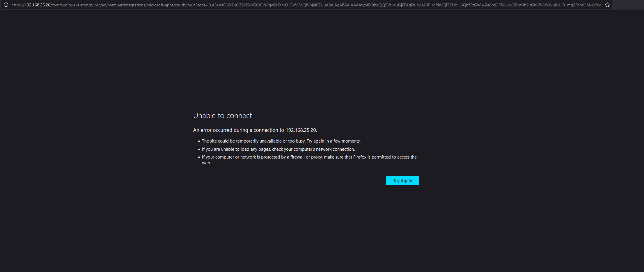The height and width of the screenshot is (272, 644).
Task: Click the second bullet about network connection
Action: [x=278, y=149]
